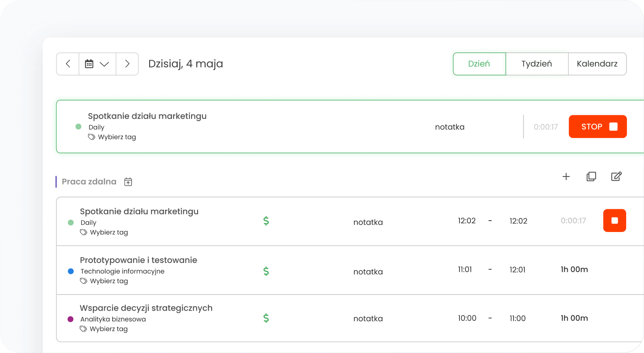This screenshot has width=644, height=353.
Task: Click the purple color dot for Analityka biznesowa
Action: tap(71, 319)
